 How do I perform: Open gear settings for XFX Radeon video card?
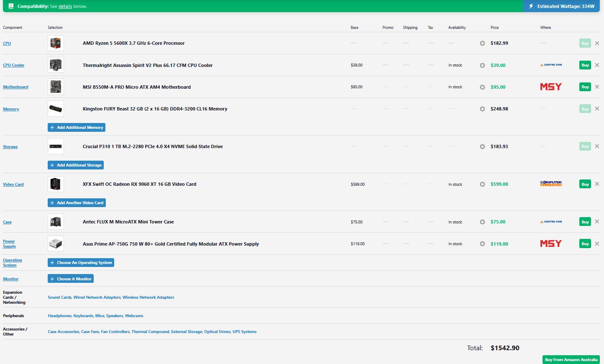pos(482,184)
